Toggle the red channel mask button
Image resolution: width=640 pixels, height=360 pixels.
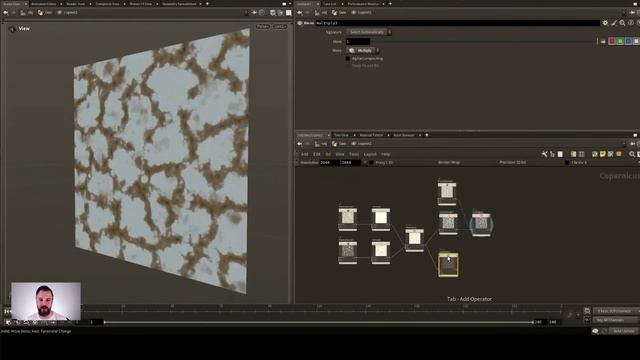(x=612, y=41)
